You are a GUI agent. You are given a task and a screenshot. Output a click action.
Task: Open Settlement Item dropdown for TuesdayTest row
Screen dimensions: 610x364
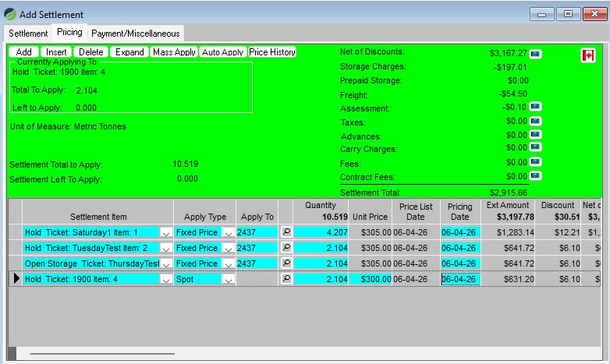click(165, 248)
